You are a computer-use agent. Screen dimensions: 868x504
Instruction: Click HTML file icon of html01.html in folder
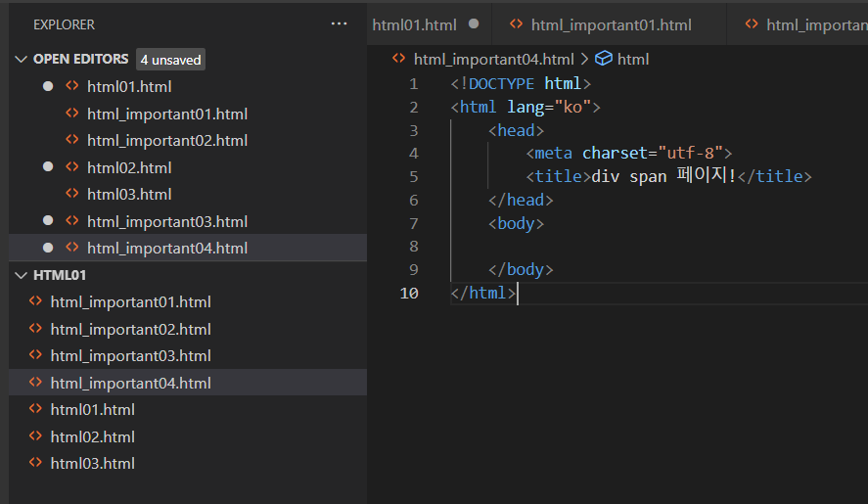tap(35, 408)
